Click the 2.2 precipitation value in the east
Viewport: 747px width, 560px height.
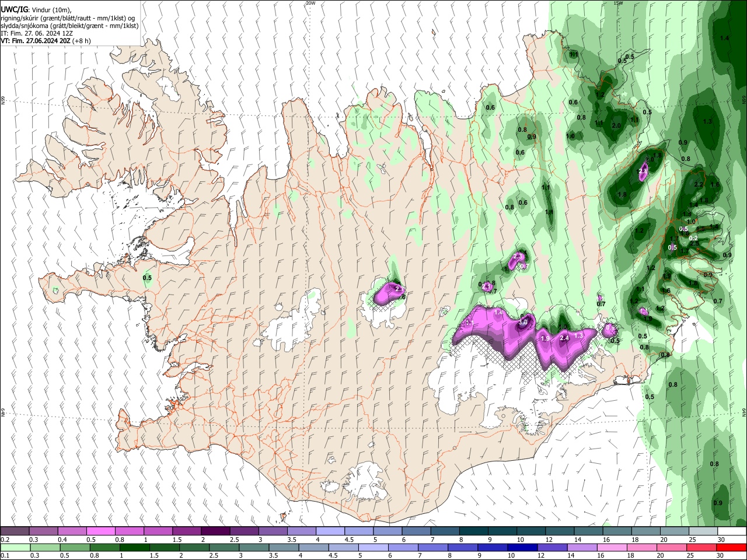(699, 184)
